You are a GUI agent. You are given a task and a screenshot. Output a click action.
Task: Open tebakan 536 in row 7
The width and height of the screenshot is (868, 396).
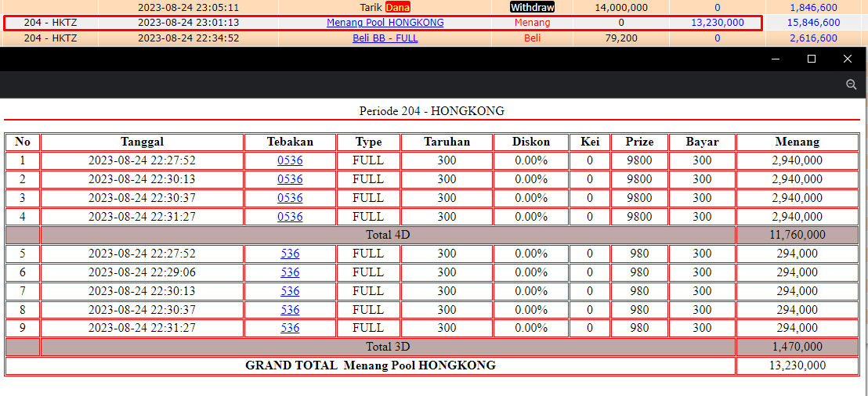[290, 291]
